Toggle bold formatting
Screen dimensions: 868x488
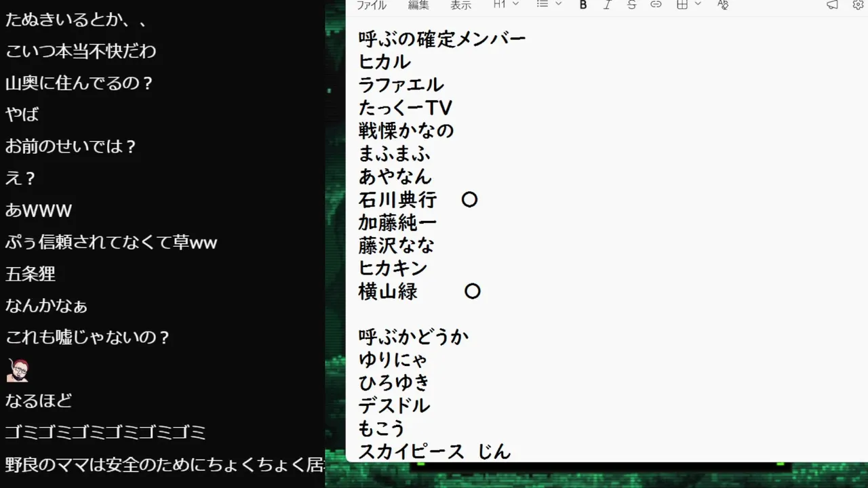[583, 5]
